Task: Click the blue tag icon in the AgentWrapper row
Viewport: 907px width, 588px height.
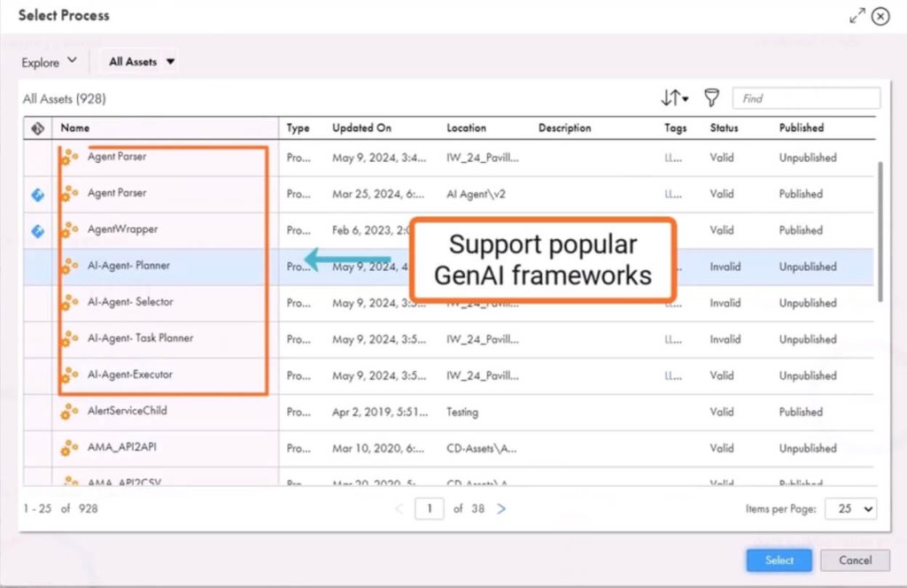Action: pos(37,230)
